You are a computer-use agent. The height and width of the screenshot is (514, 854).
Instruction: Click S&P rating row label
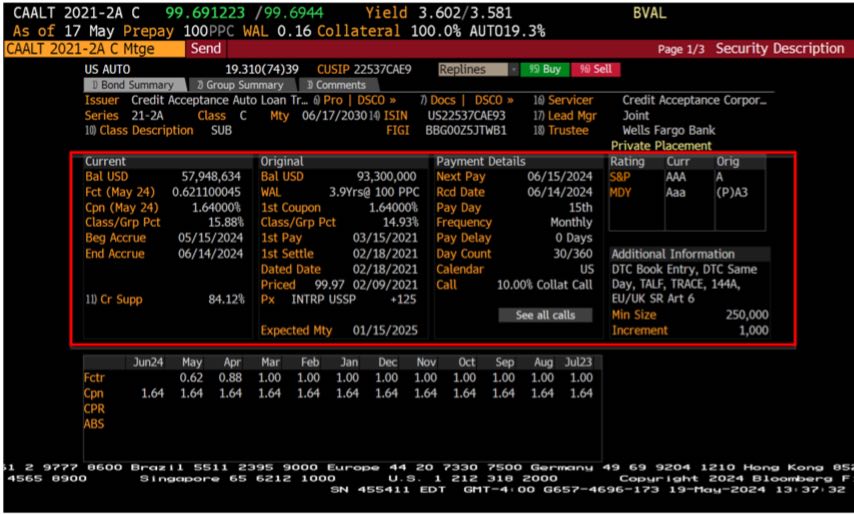click(620, 177)
